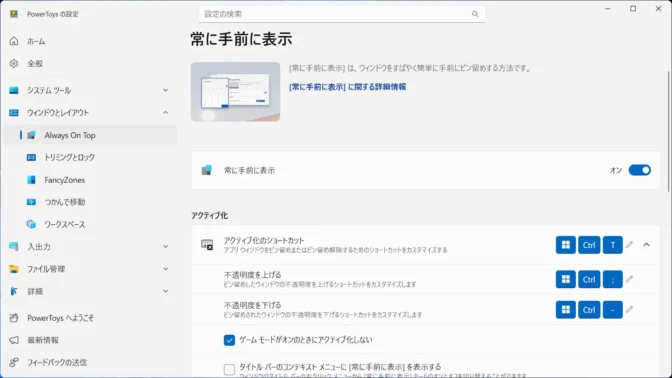Click Ctrl key in 不透明度を上げる row
The image size is (672, 378).
(589, 279)
